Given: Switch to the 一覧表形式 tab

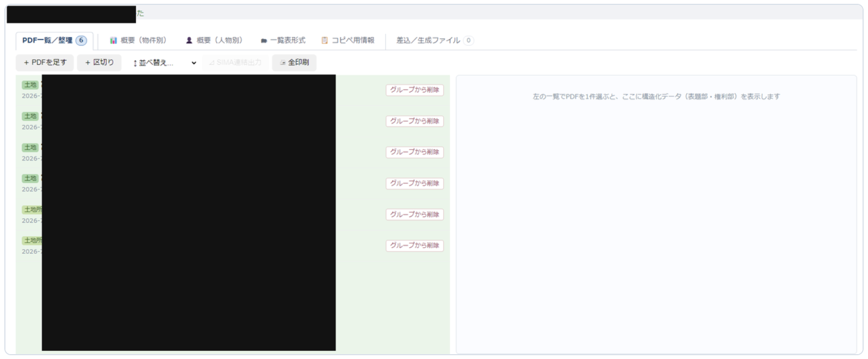Looking at the screenshot, I should [x=282, y=40].
